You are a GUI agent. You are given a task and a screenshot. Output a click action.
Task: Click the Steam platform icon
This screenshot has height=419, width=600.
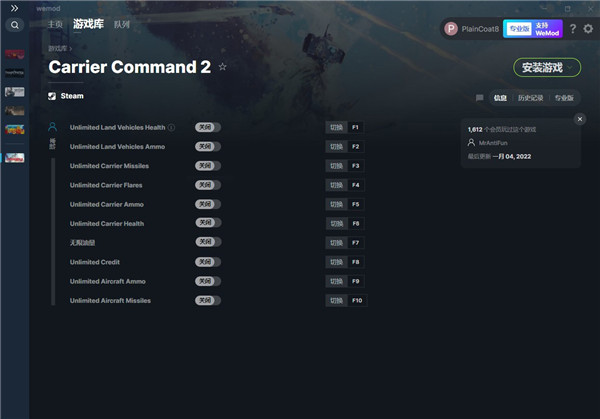[52, 96]
